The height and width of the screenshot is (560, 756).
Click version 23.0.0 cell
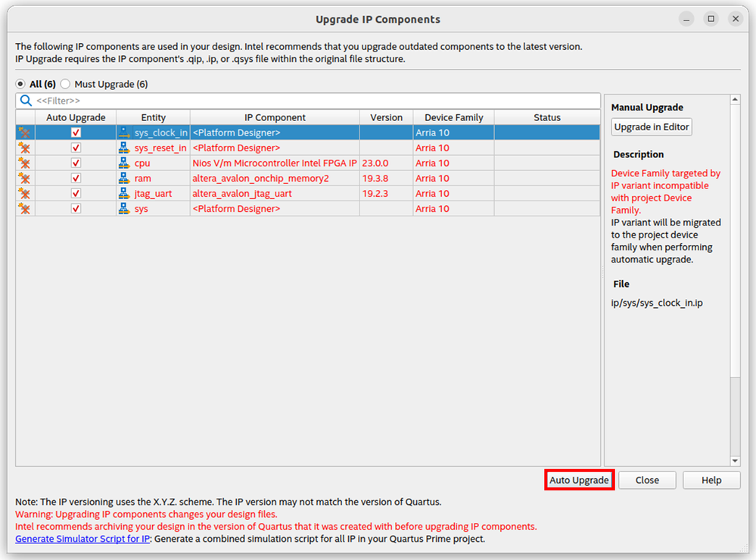click(x=386, y=163)
